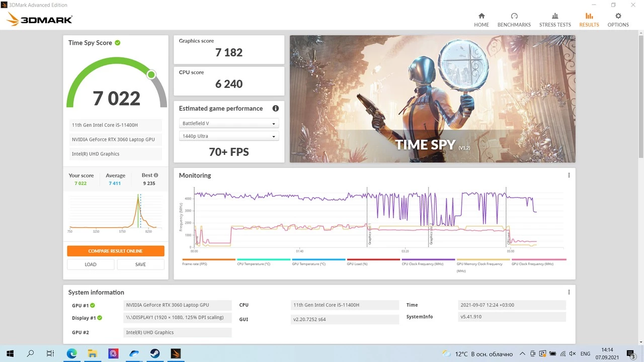Open the System information three-dot menu

pyautogui.click(x=569, y=292)
